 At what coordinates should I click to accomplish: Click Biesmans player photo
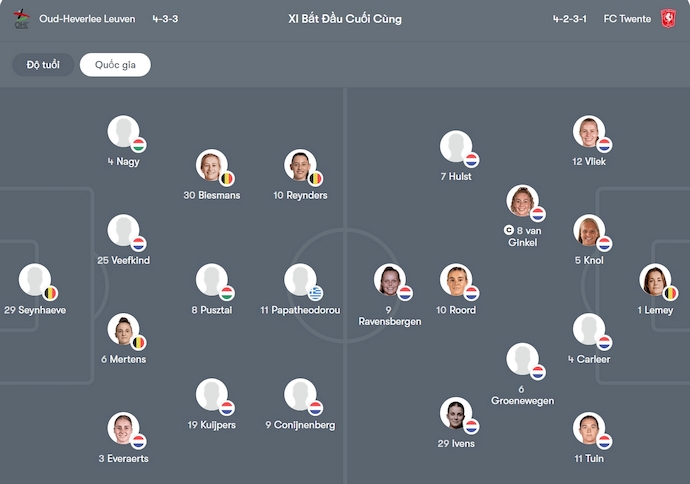pos(211,165)
